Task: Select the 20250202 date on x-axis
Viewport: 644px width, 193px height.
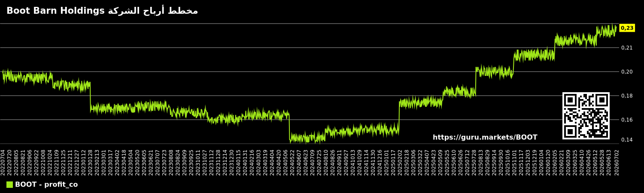Action: [401, 162]
